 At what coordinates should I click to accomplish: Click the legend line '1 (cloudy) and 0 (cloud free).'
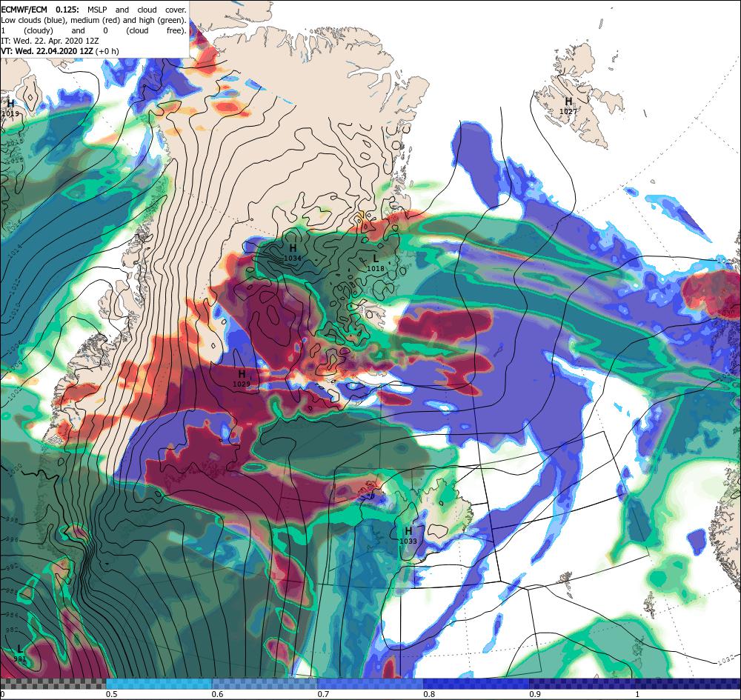point(93,30)
